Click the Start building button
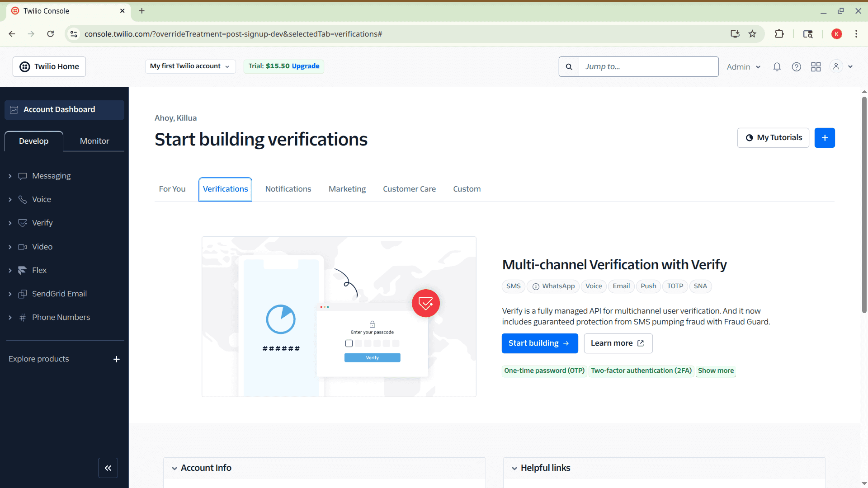 (x=539, y=343)
